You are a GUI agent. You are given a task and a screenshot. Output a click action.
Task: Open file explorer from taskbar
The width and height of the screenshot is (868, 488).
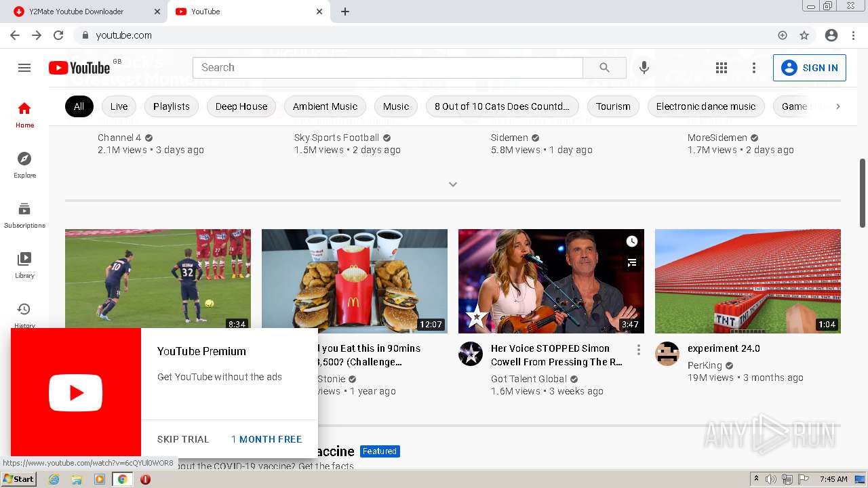pos(77,479)
